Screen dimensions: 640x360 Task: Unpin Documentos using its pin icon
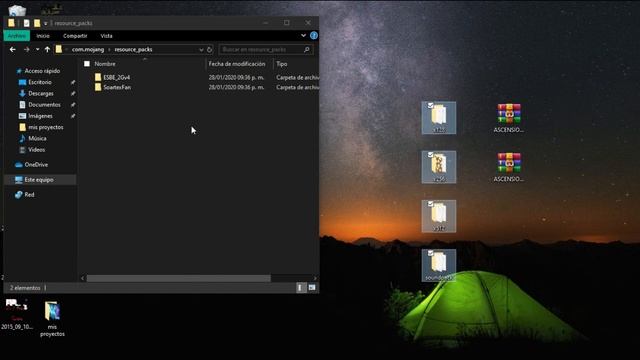pyautogui.click(x=73, y=105)
